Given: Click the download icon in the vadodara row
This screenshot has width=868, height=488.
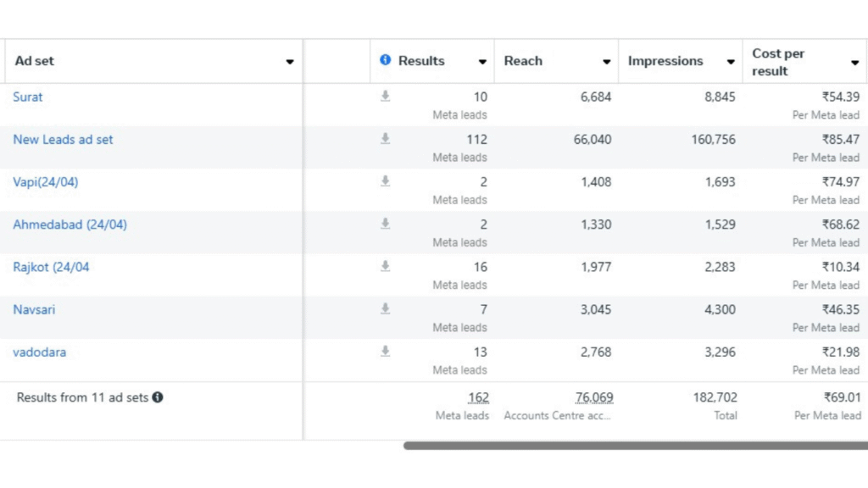Looking at the screenshot, I should tap(385, 351).
